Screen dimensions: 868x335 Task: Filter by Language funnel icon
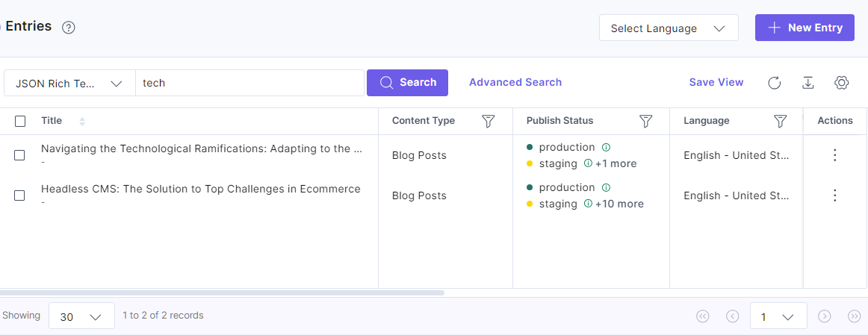tap(780, 121)
